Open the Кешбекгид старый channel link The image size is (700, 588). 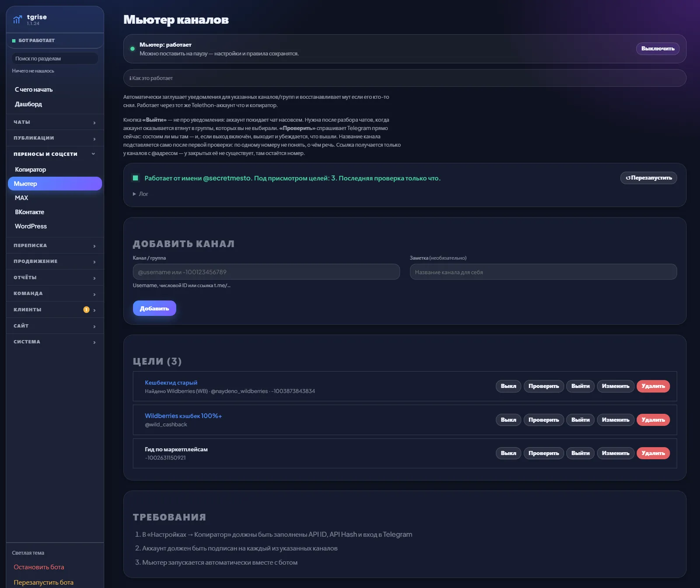coord(171,383)
